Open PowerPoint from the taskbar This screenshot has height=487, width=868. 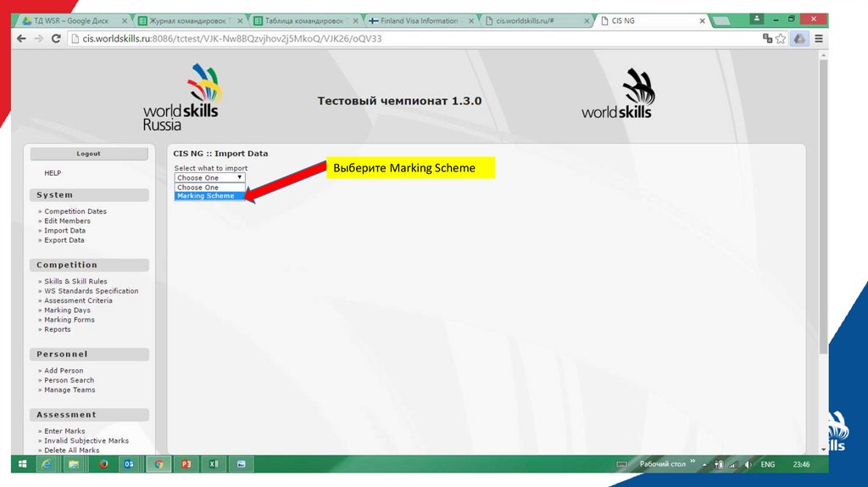point(186,464)
